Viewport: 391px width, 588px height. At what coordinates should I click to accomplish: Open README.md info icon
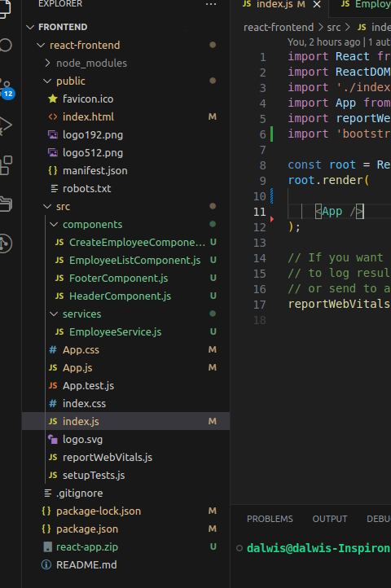click(x=46, y=564)
